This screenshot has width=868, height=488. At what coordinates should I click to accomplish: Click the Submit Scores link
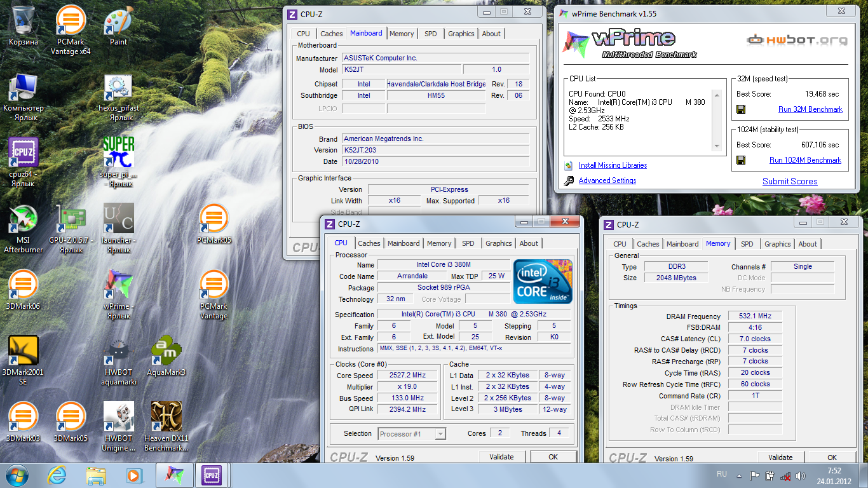(x=790, y=181)
